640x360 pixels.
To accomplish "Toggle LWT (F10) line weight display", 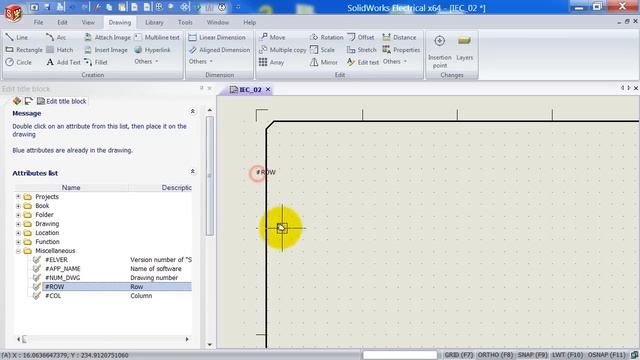I will click(567, 355).
